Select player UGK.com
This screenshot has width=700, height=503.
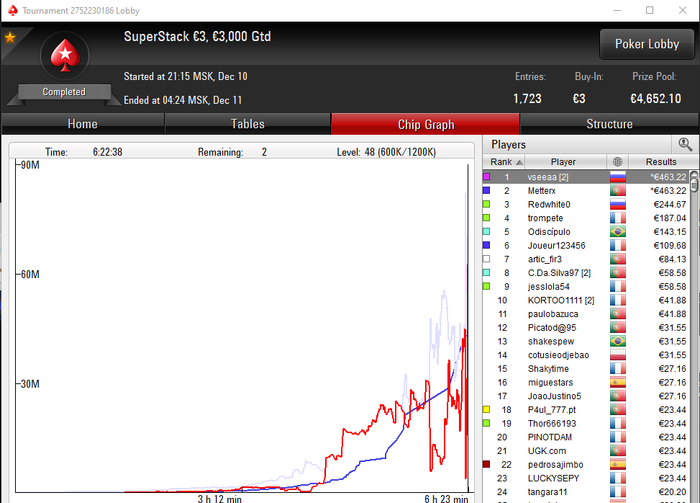(586, 451)
